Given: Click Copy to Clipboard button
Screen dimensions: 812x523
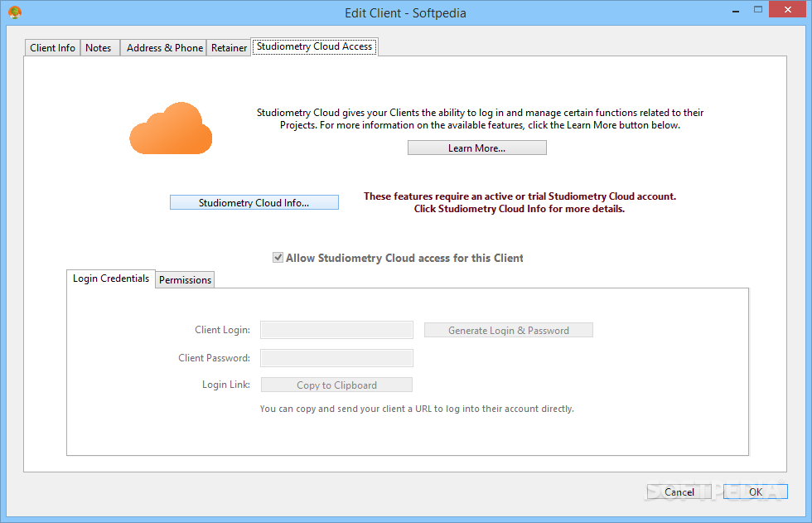Looking at the screenshot, I should click(x=336, y=385).
